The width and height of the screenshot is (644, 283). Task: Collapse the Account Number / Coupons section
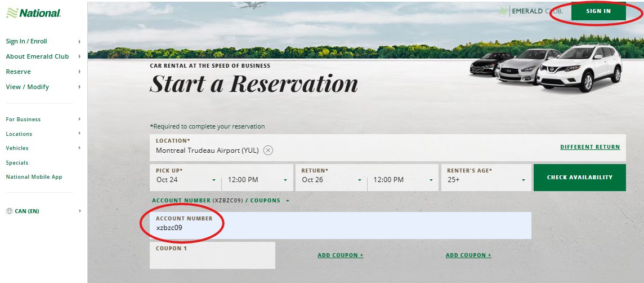click(221, 200)
